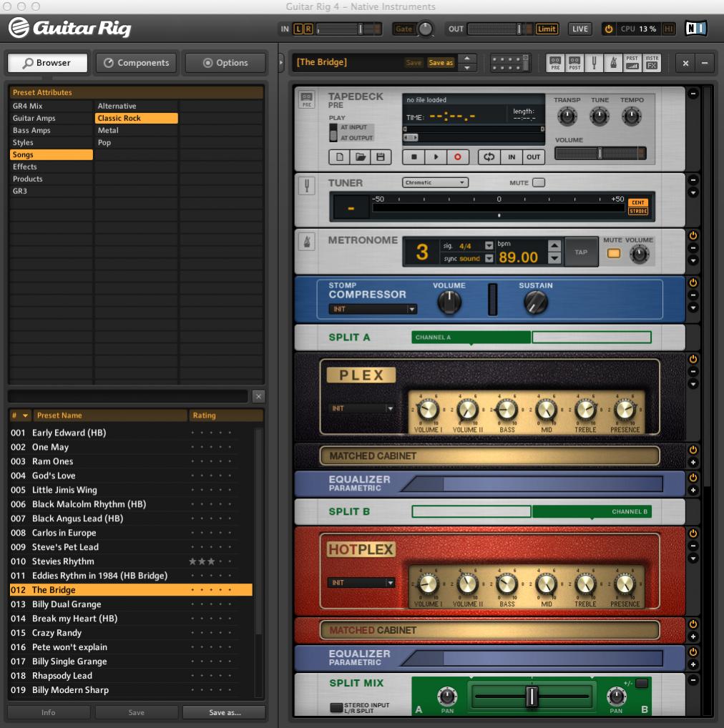Toggle HI quality mode in the header
Viewport: 724px width, 728px height.
click(668, 29)
